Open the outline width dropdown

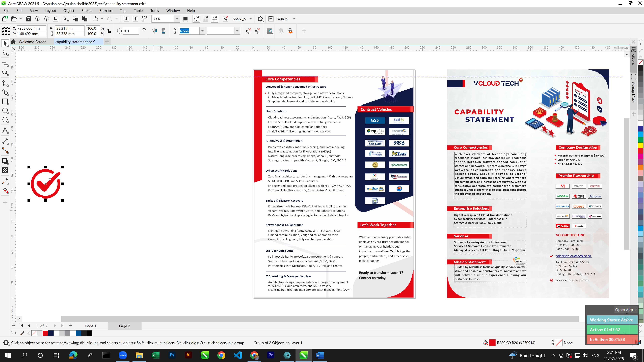[202, 31]
